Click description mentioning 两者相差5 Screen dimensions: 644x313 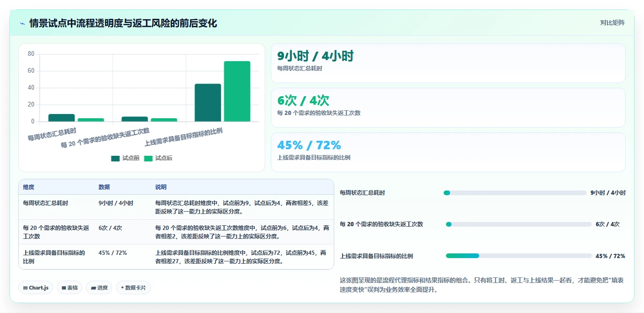pyautogui.click(x=242, y=207)
